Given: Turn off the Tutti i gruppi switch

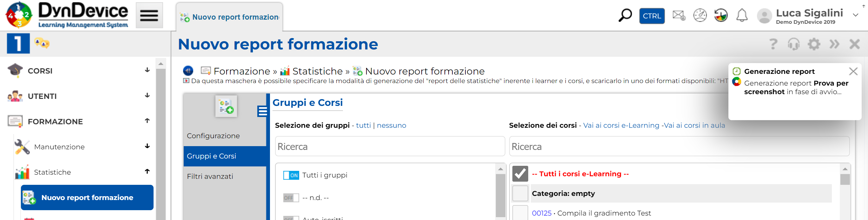Looking at the screenshot, I should pos(291,175).
